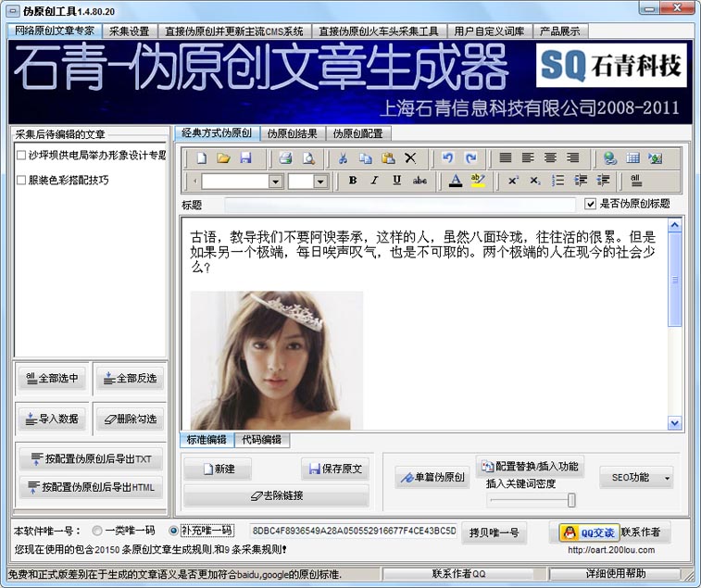701x588 pixels.
Task: Expand the SEO功能 dropdown button
Action: click(x=665, y=478)
